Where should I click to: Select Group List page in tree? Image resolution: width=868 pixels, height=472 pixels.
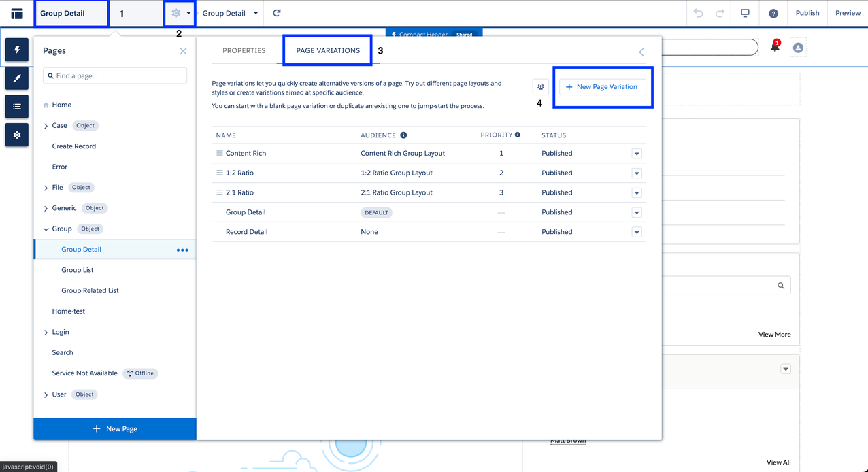click(x=78, y=270)
